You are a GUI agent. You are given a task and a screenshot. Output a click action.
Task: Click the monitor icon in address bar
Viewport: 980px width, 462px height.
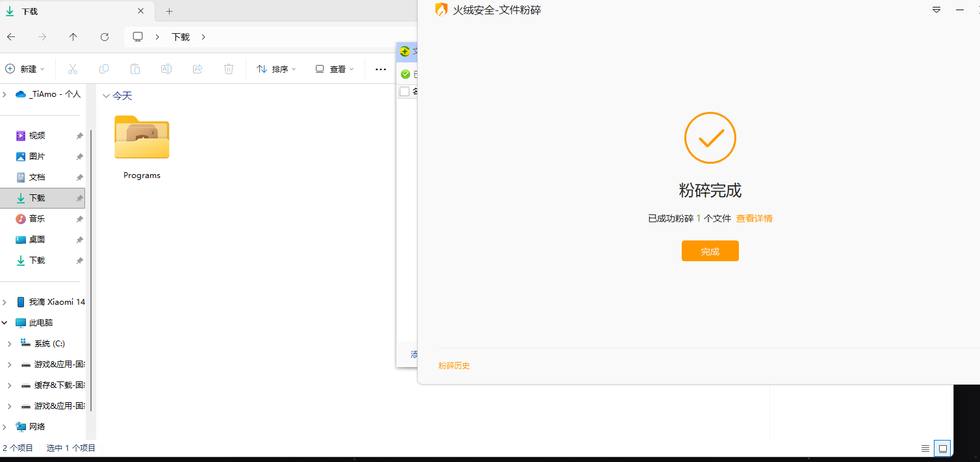(138, 37)
